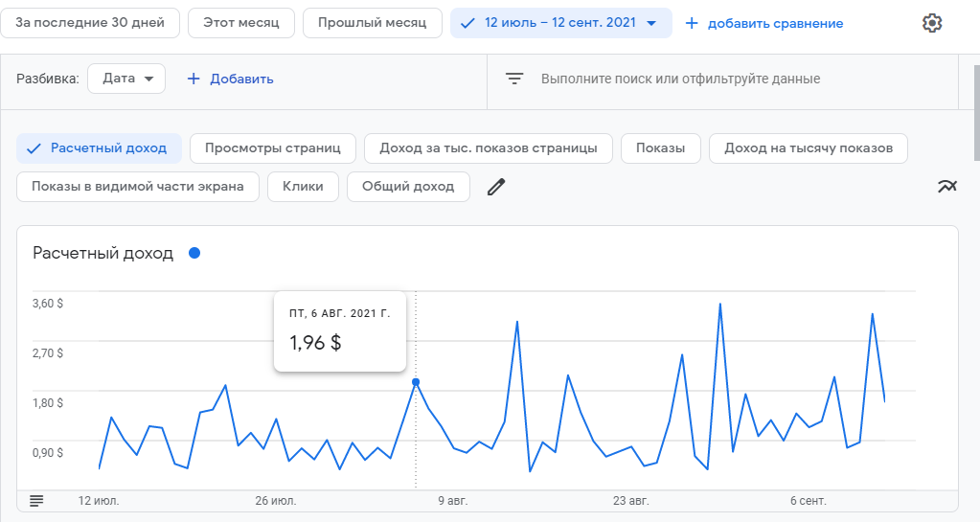Enable the Клики metric chip
This screenshot has height=522, width=980.
coord(303,187)
